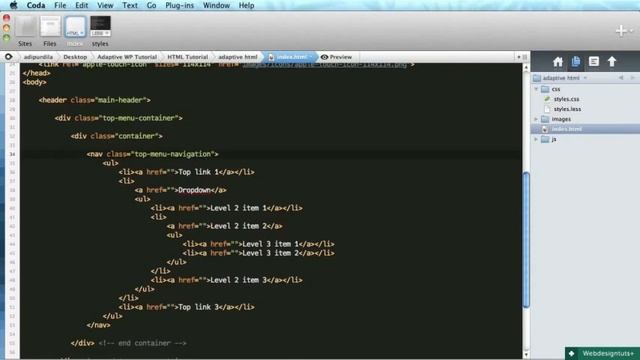Go to adipurdila in path bar
This screenshot has width=640, height=360.
click(x=38, y=57)
